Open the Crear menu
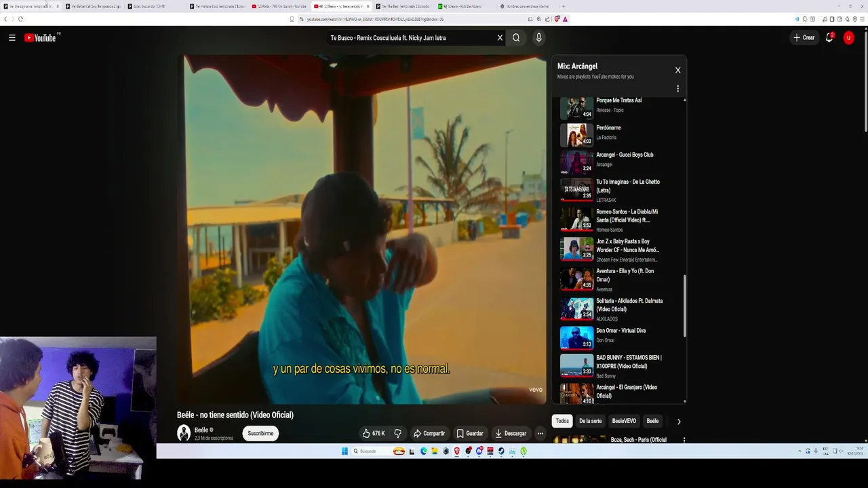This screenshot has height=488, width=868. pyautogui.click(x=804, y=38)
